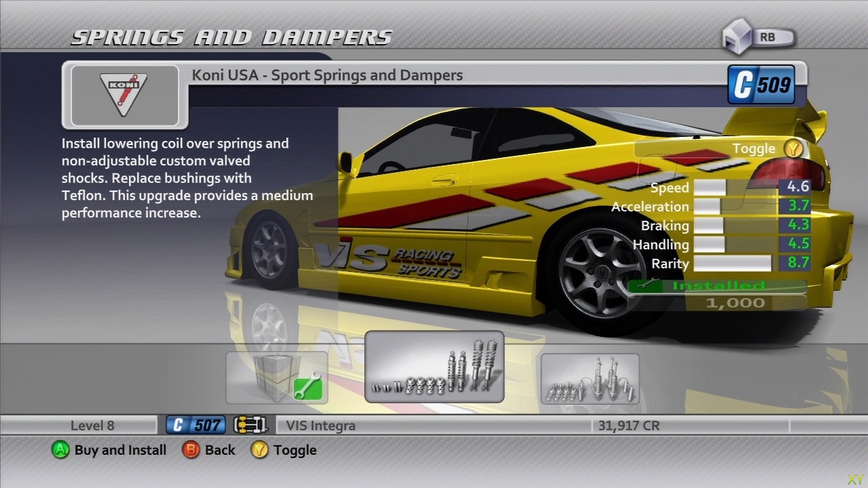868x488 pixels.
Task: Select the stock parts crate thumbnail
Action: (x=277, y=378)
